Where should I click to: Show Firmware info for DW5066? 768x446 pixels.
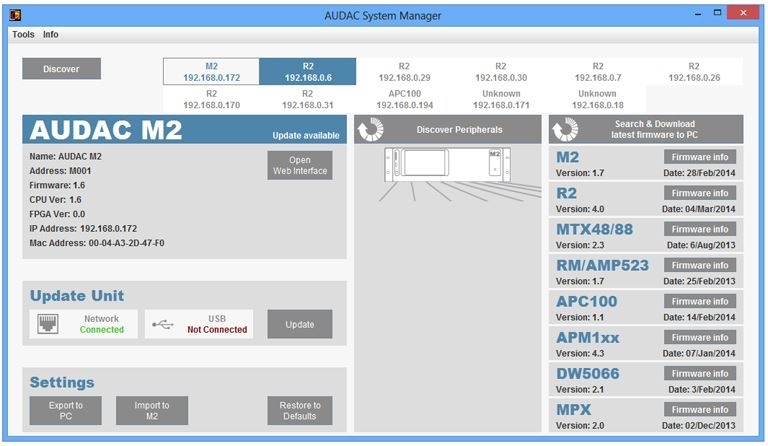[x=699, y=373]
